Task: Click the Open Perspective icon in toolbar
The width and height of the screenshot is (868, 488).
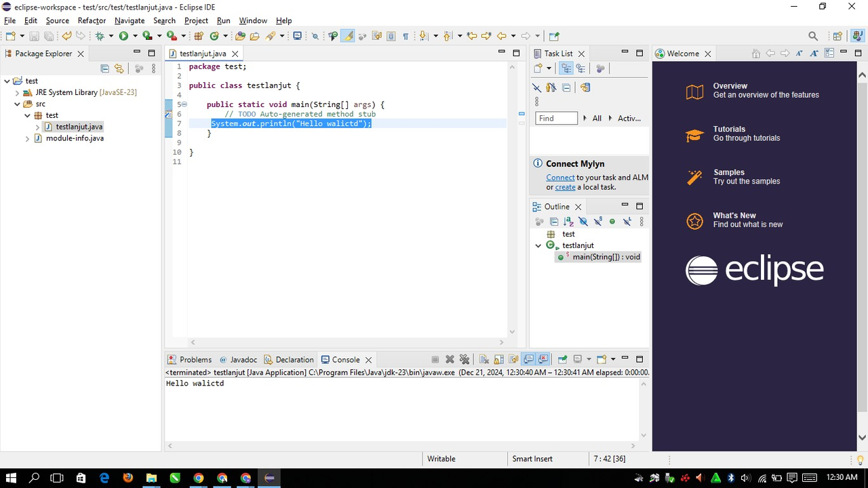Action: pyautogui.click(x=837, y=36)
